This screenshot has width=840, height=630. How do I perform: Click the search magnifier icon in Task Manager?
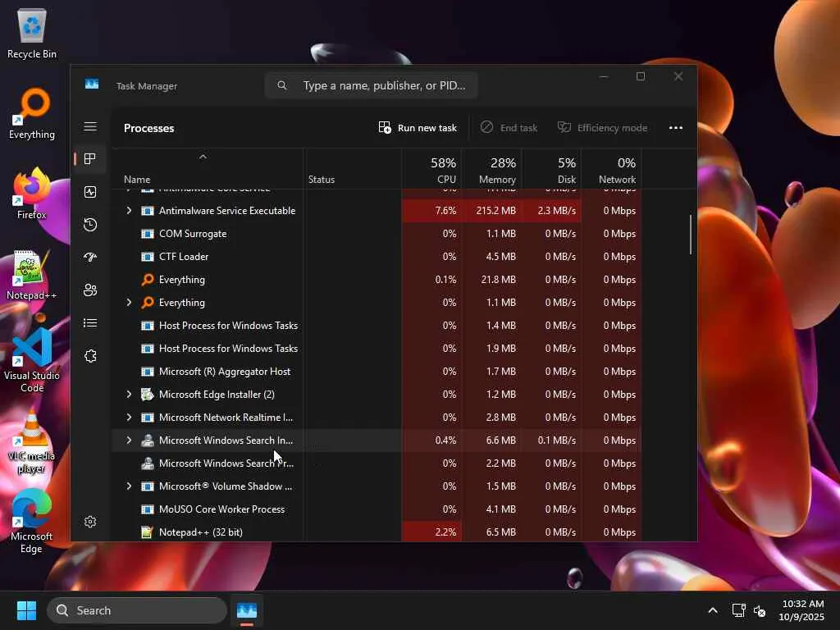click(282, 85)
